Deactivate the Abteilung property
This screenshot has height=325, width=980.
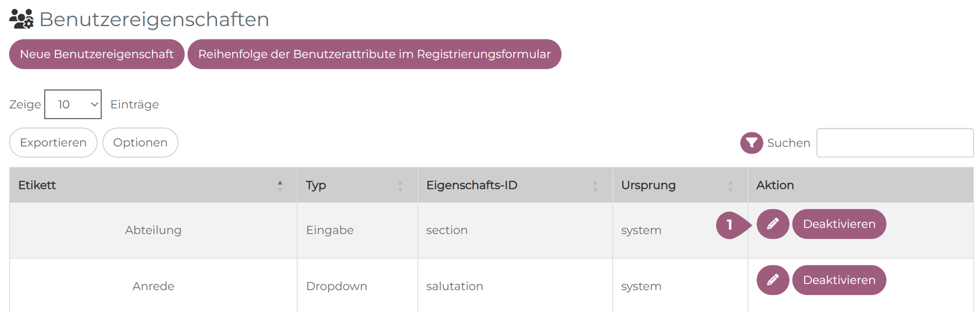[839, 224]
